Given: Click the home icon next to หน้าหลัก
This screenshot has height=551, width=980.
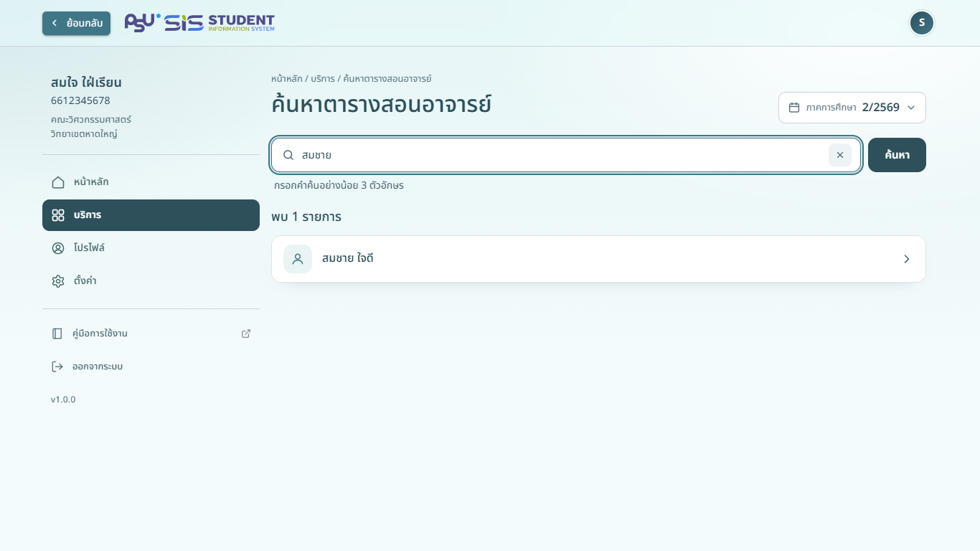Looking at the screenshot, I should click(x=58, y=182).
